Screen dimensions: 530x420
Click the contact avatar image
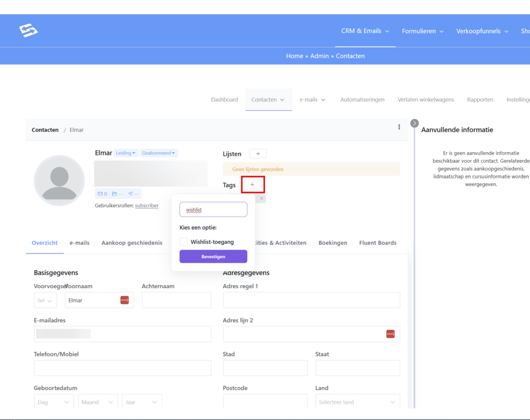click(x=59, y=181)
